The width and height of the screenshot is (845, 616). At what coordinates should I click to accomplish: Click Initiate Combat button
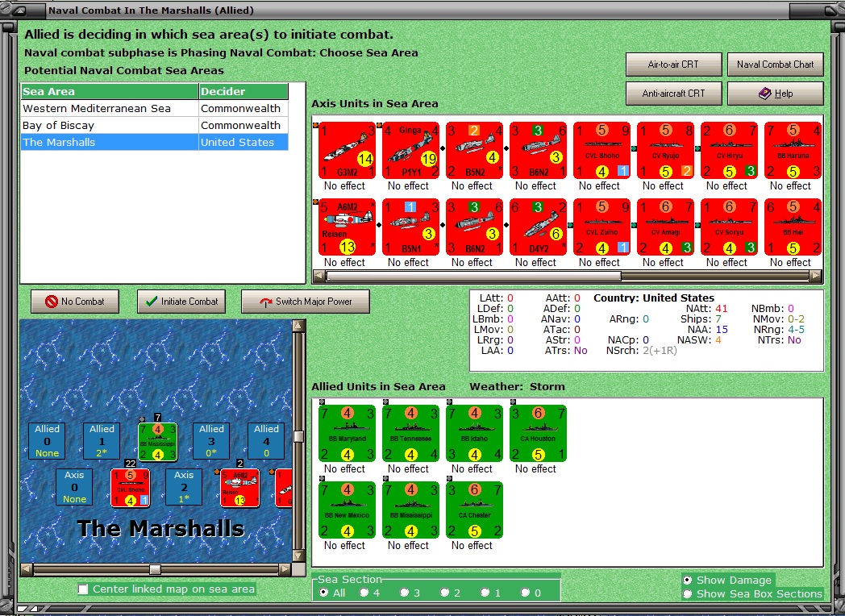pos(181,302)
